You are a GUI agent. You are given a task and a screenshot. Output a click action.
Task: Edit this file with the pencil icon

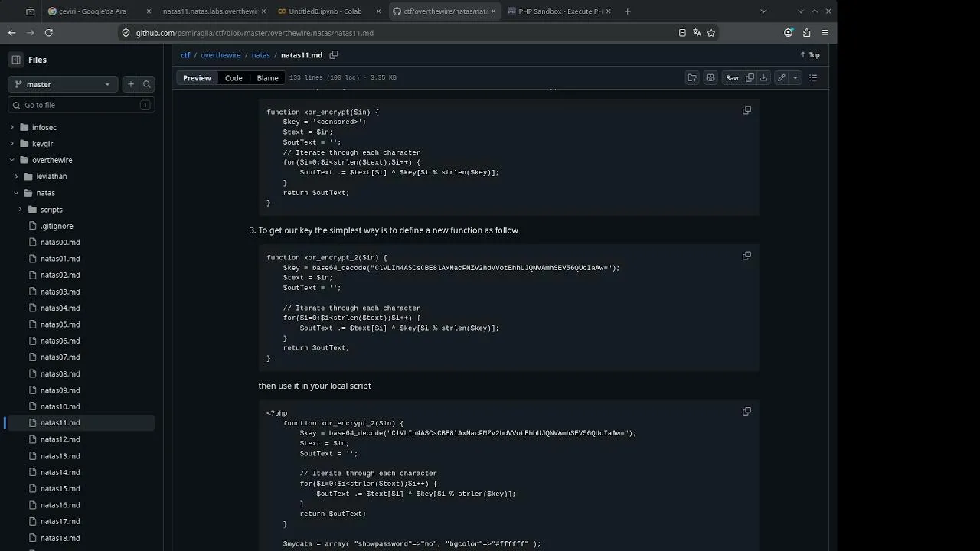click(x=782, y=77)
